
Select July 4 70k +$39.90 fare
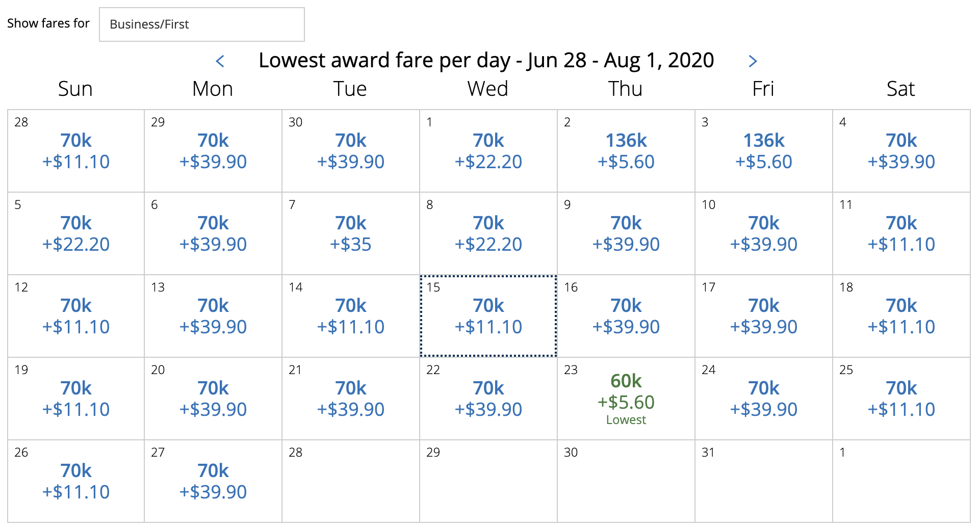pyautogui.click(x=901, y=151)
